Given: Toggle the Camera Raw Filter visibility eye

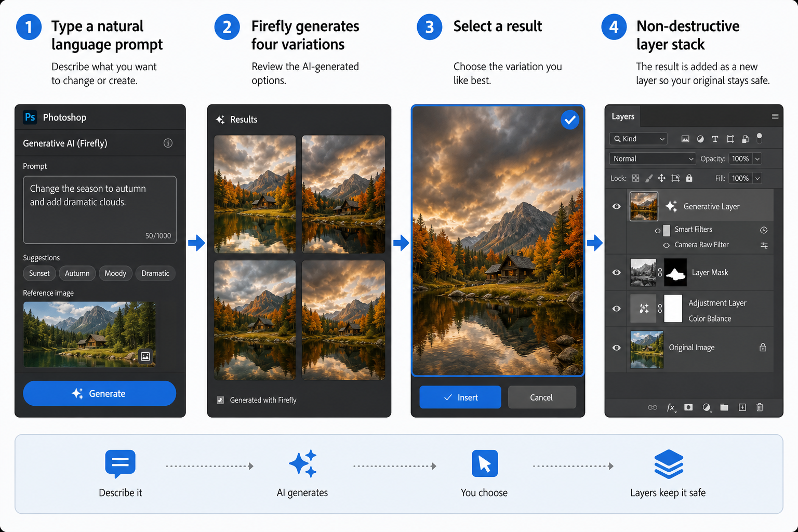Looking at the screenshot, I should click(x=666, y=245).
